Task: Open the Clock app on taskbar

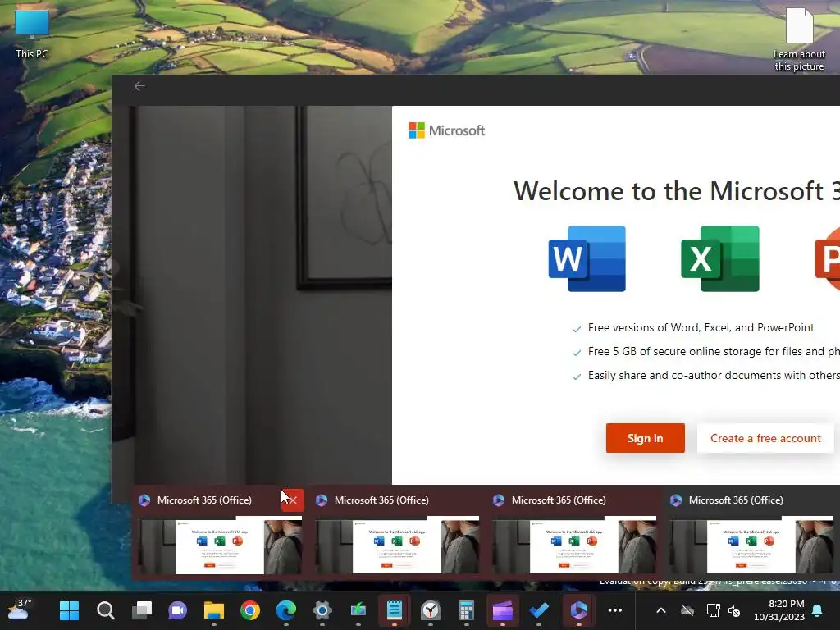Action: pyautogui.click(x=431, y=610)
